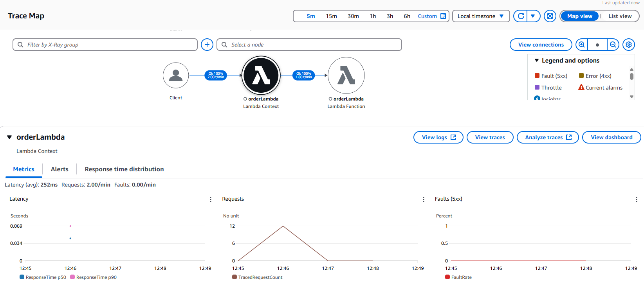Select the 6h time range

pyautogui.click(x=407, y=16)
